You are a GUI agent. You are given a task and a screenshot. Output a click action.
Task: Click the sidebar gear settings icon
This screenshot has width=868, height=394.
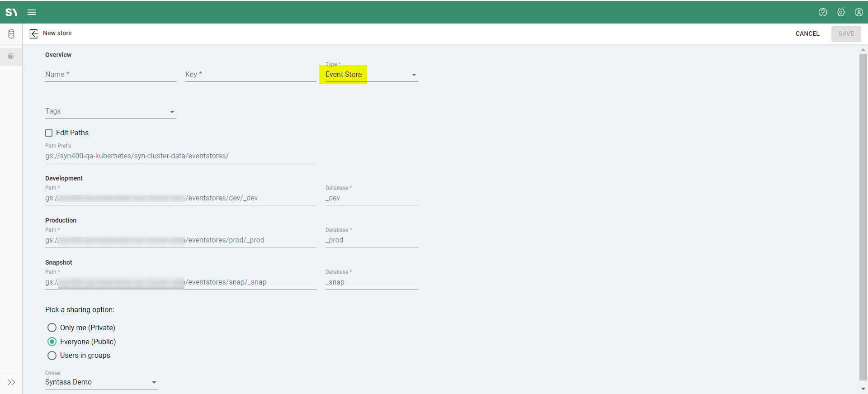point(11,57)
